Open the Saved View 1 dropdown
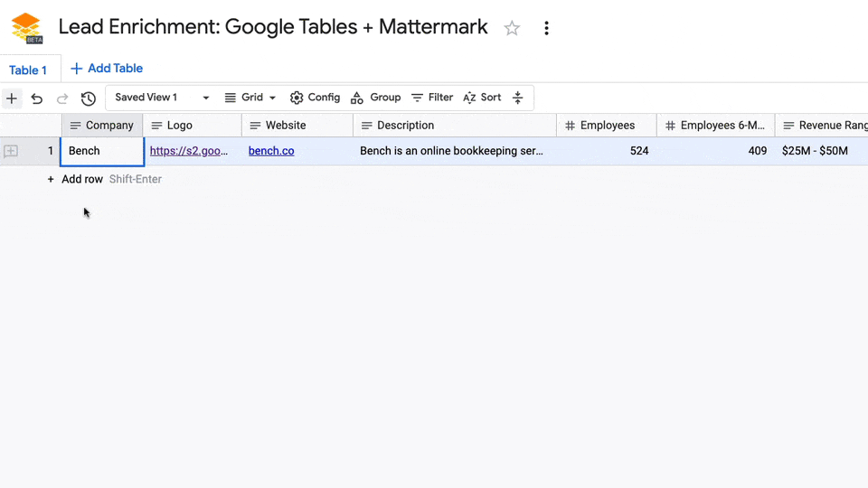 click(x=162, y=98)
